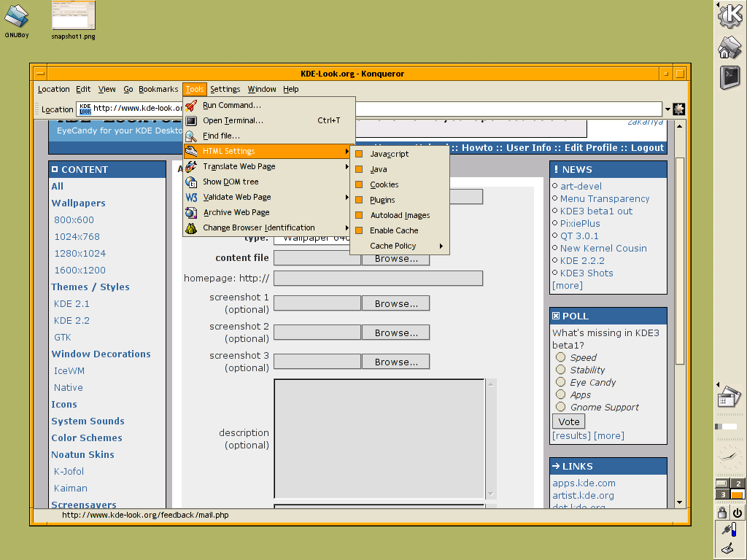Click Browse button for screenshot 1

point(396,303)
